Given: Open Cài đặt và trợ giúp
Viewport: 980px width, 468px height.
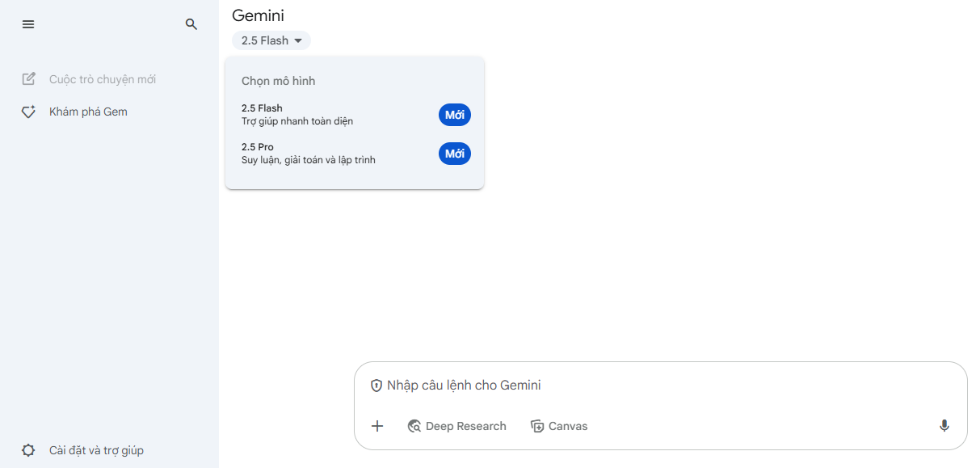Looking at the screenshot, I should [96, 450].
